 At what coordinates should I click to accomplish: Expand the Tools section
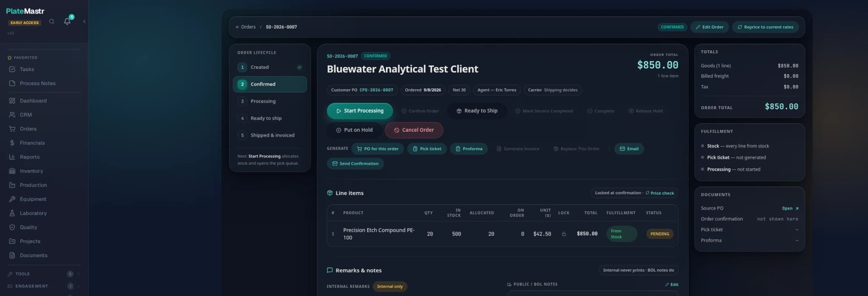(x=44, y=274)
